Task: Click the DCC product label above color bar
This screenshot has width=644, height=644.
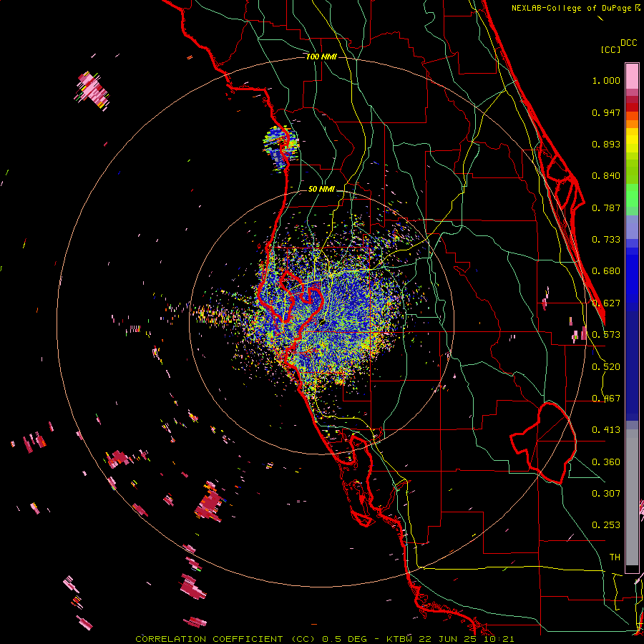Action: pyautogui.click(x=629, y=43)
